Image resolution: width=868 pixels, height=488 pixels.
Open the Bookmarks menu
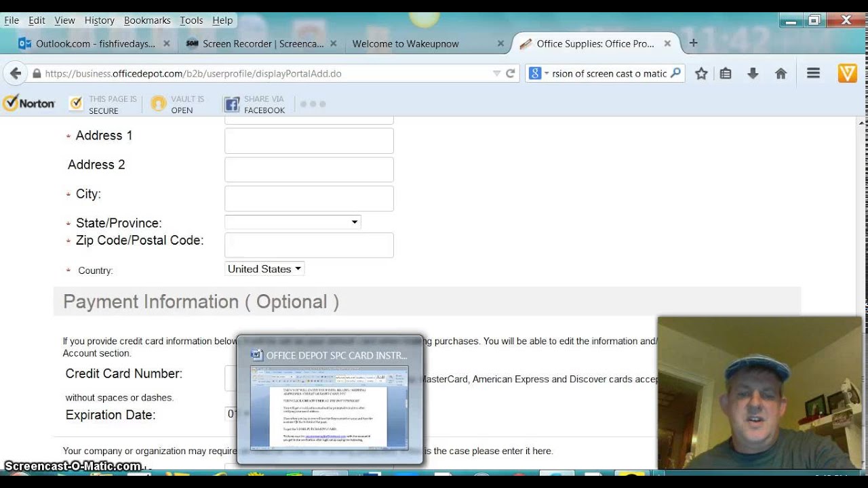pyautogui.click(x=147, y=20)
